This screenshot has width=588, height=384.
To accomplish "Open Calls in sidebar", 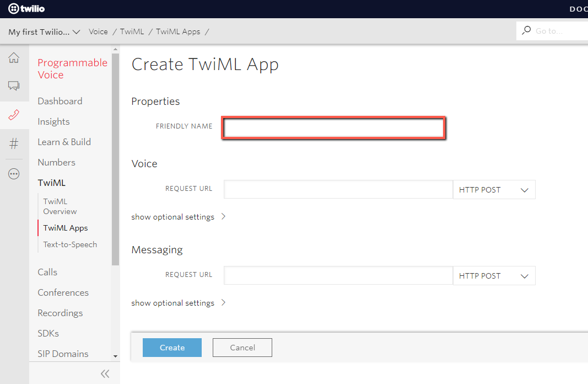I will coord(47,272).
